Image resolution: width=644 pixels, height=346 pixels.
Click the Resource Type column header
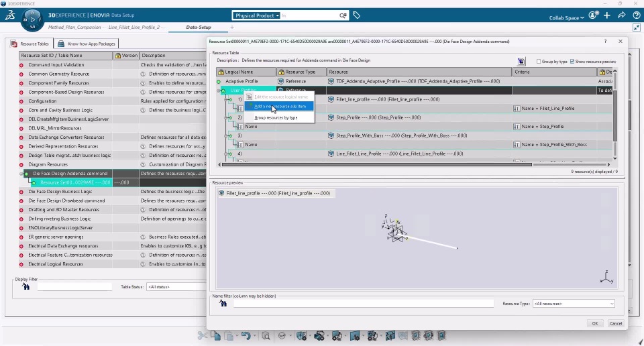(x=301, y=72)
